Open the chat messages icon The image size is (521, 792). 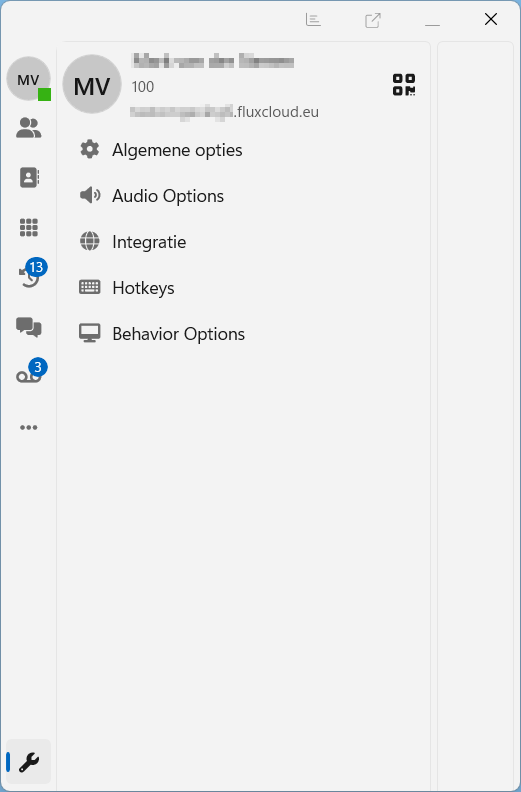click(29, 327)
